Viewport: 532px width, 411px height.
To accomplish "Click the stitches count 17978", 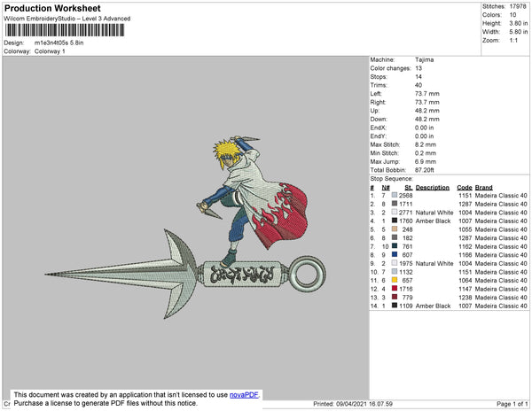I will coord(518,6).
